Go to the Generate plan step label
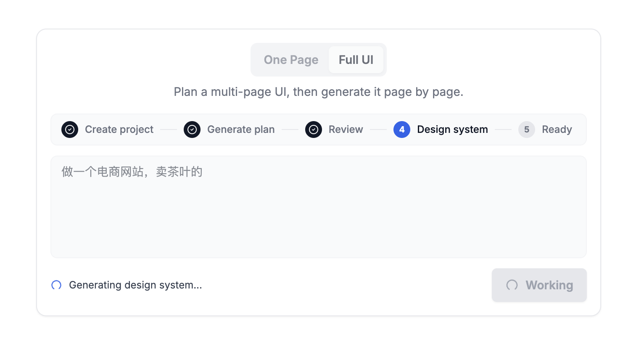Image resolution: width=644 pixels, height=344 pixels. click(241, 130)
